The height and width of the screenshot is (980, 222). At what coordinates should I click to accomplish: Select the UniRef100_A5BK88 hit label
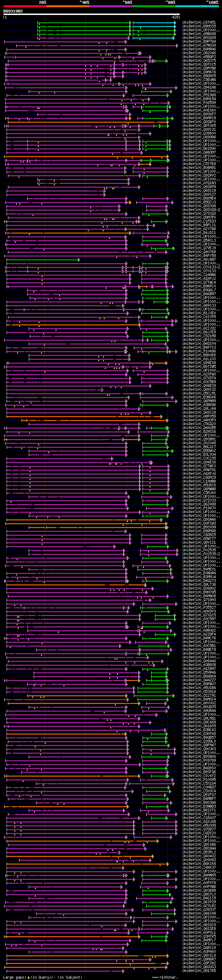click(x=199, y=34)
